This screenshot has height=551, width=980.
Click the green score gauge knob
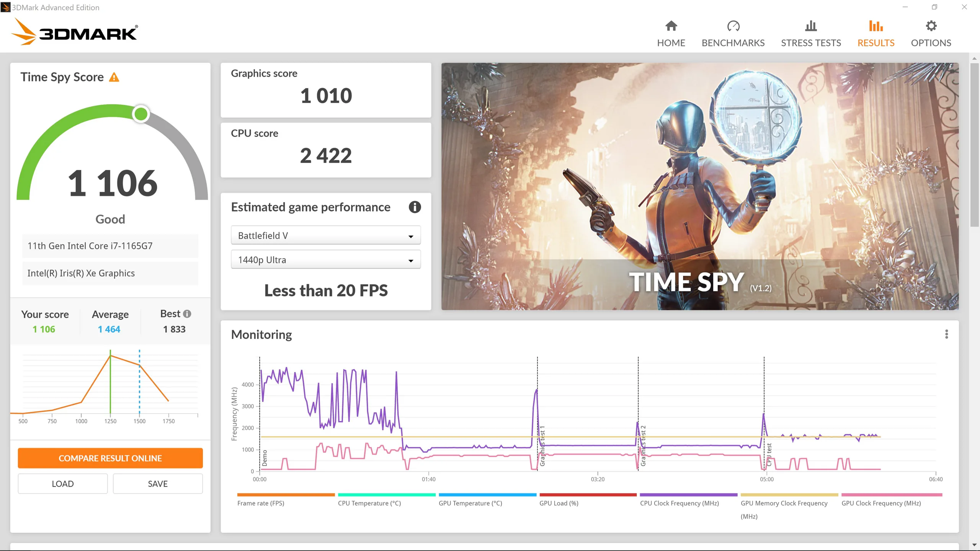pos(141,114)
